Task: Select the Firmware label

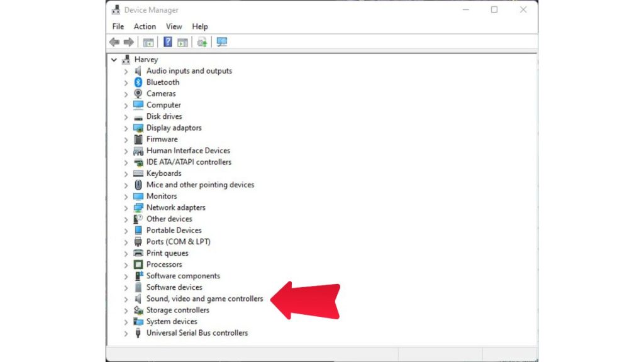Action: tap(162, 139)
